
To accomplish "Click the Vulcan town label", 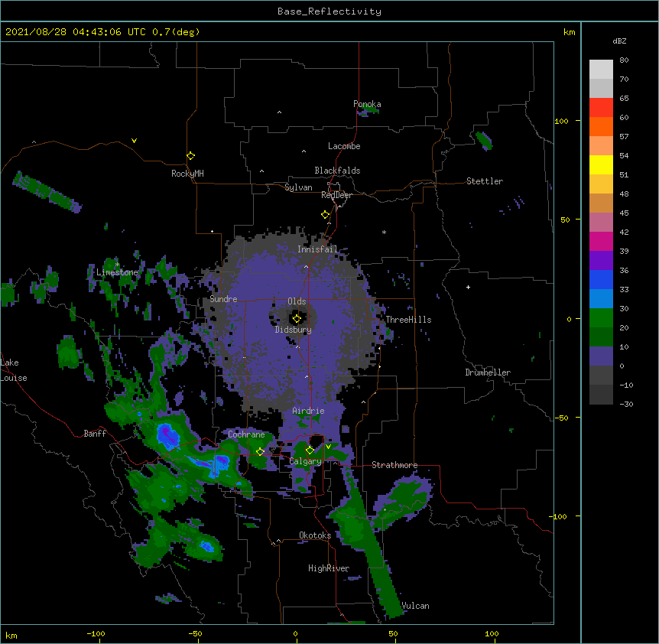I will coord(415,606).
